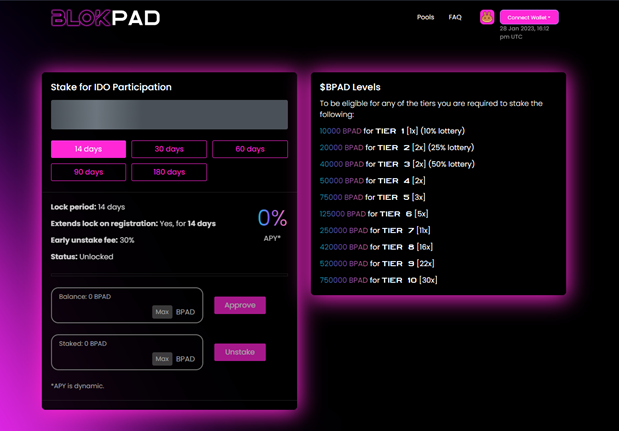620x432 pixels.
Task: Open the Connect Wallet dropdown
Action: coord(529,17)
